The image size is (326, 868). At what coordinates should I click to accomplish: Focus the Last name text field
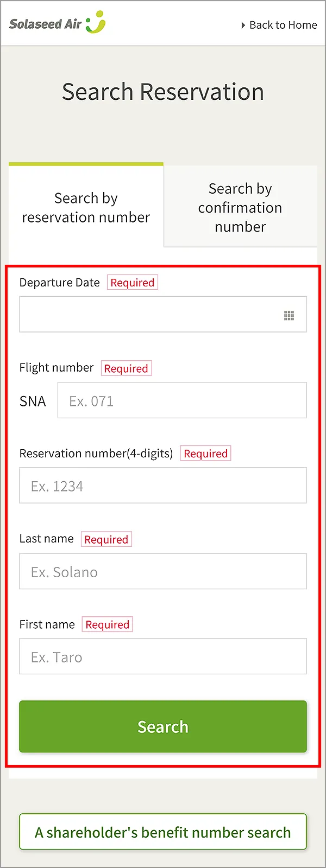coord(163,571)
